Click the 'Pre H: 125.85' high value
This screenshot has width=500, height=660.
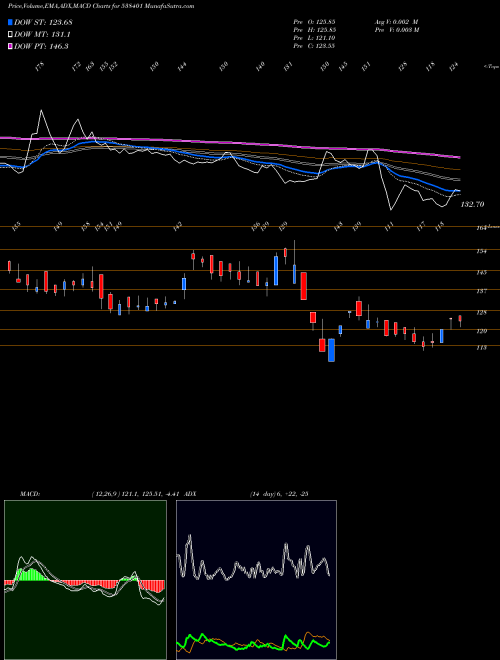click(314, 30)
